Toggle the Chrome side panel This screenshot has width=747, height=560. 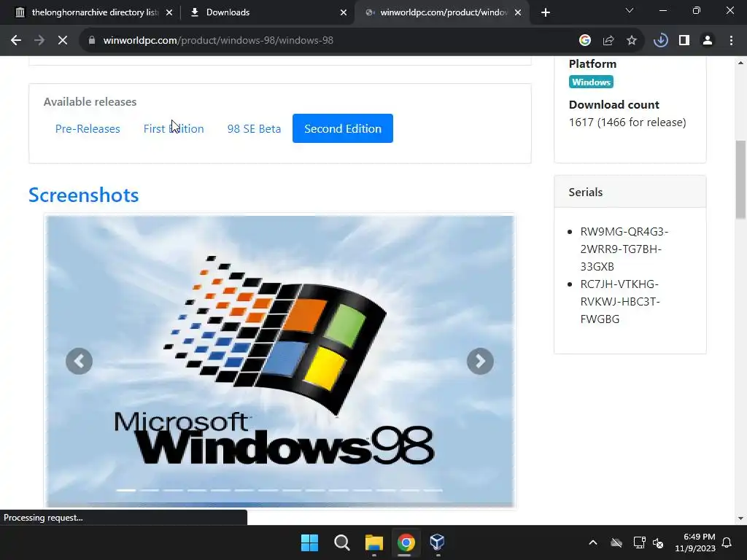(x=684, y=41)
